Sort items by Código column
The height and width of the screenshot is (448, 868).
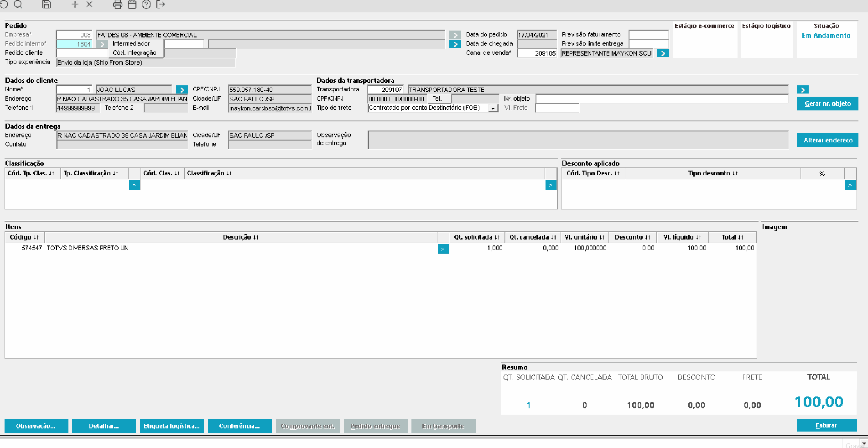(25, 237)
